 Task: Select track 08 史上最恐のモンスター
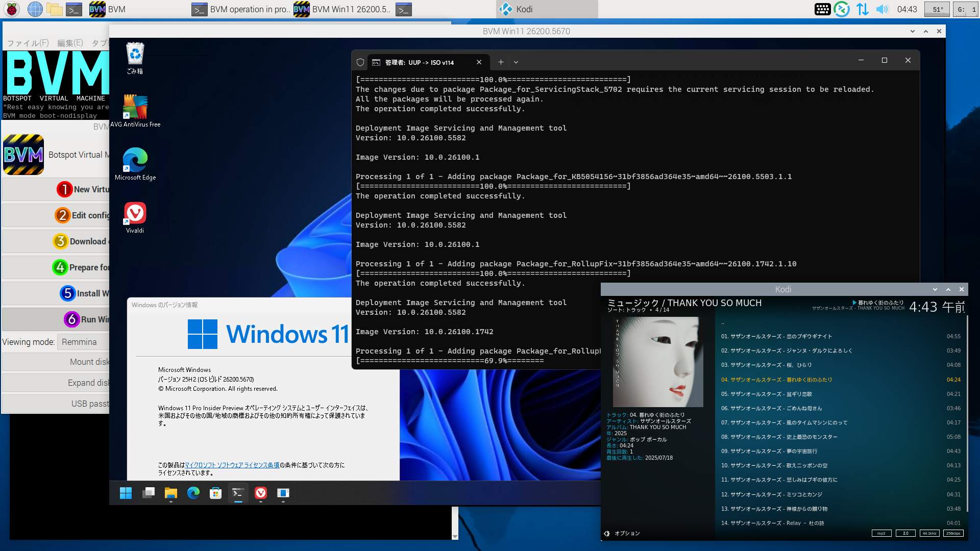tap(841, 437)
